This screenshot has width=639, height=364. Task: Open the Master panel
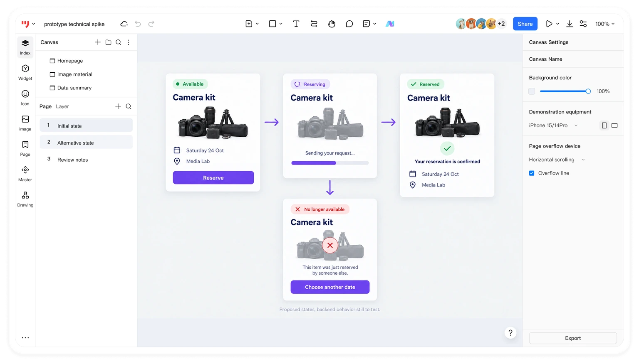25,174
